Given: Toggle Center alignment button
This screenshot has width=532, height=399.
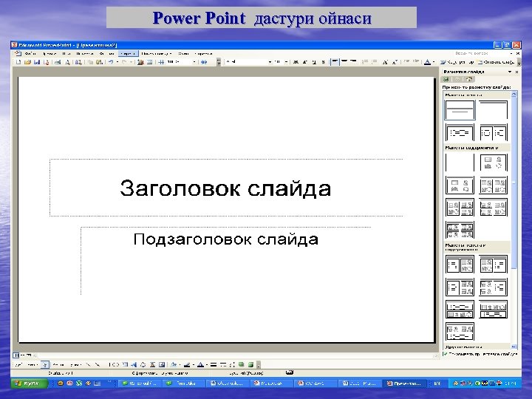Looking at the screenshot, I should (344, 62).
